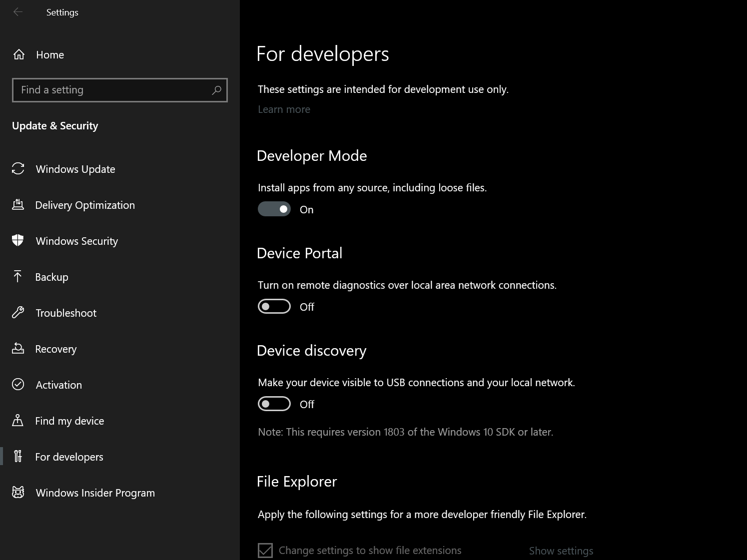
Task: Click the search magnifier icon
Action: (216, 90)
